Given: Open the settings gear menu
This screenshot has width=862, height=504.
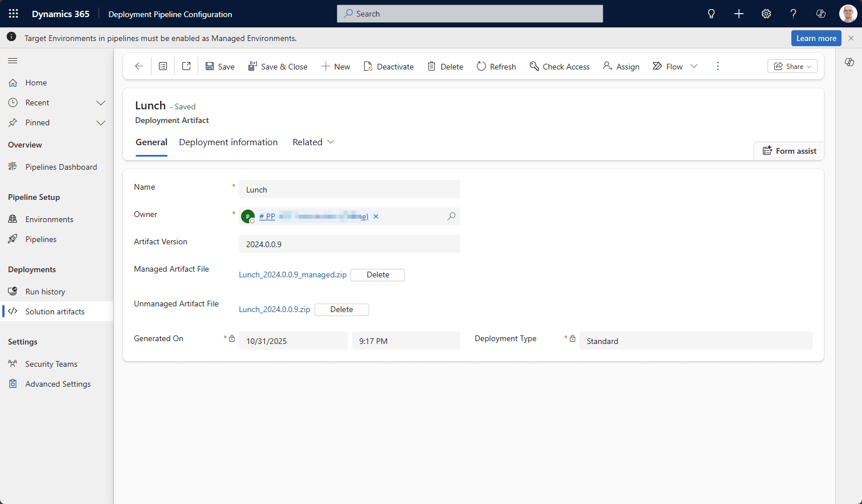Looking at the screenshot, I should click(766, 14).
